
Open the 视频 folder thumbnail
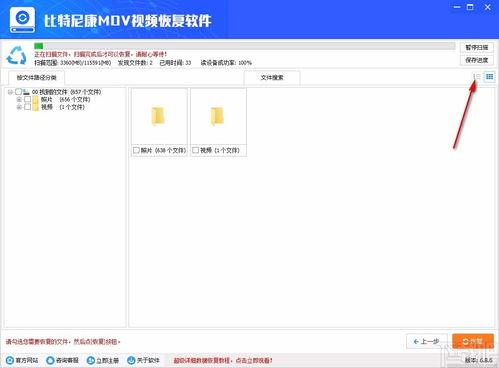pyautogui.click(x=217, y=116)
